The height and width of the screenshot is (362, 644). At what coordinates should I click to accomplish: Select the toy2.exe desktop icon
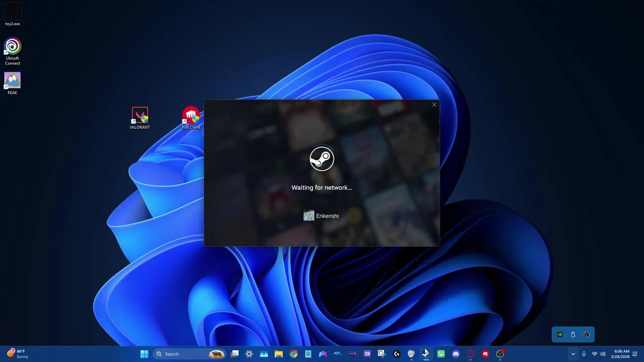point(13,14)
